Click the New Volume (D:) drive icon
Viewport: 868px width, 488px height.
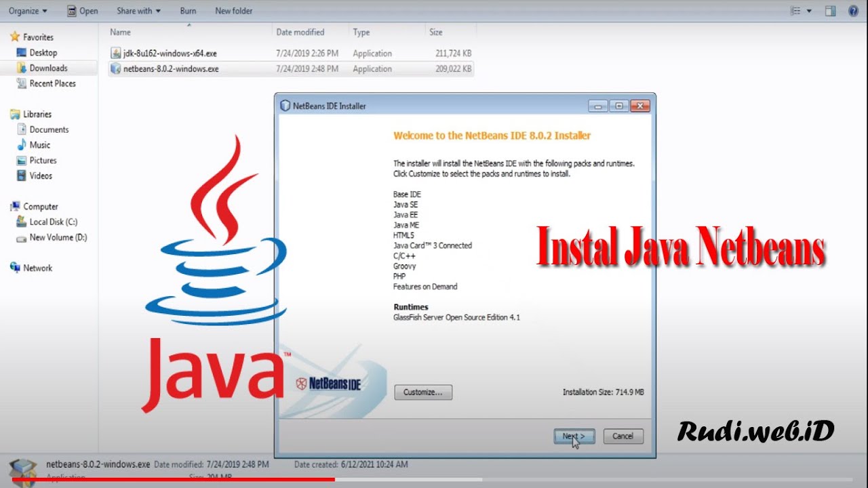(22, 237)
